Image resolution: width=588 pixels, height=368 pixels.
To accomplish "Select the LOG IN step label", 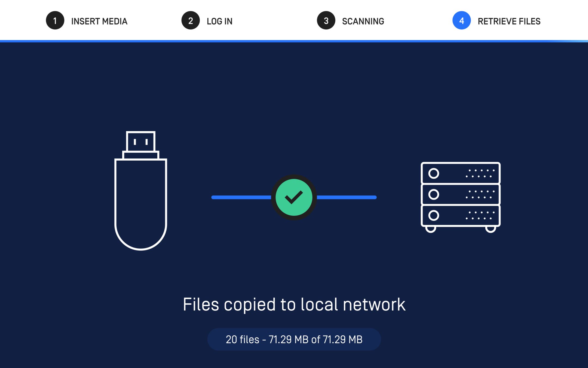I will 219,21.
